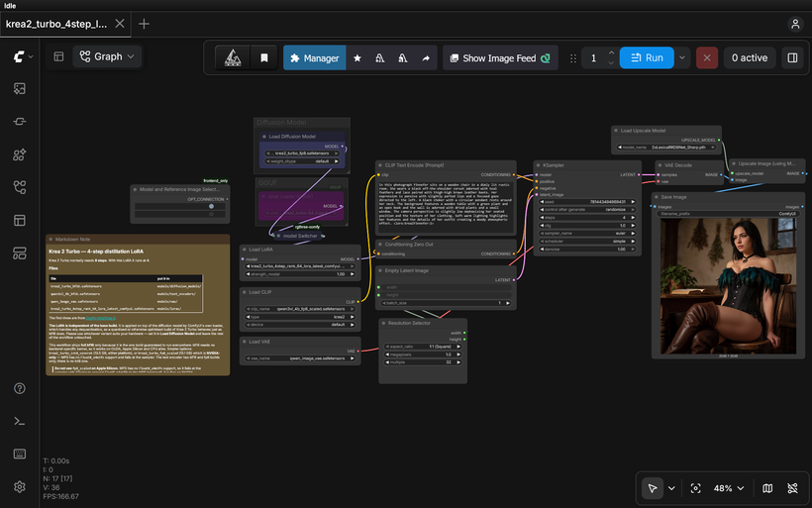The height and width of the screenshot is (508, 812).
Task: Adjust the strength_model 1.00 slider
Action: tap(300, 274)
